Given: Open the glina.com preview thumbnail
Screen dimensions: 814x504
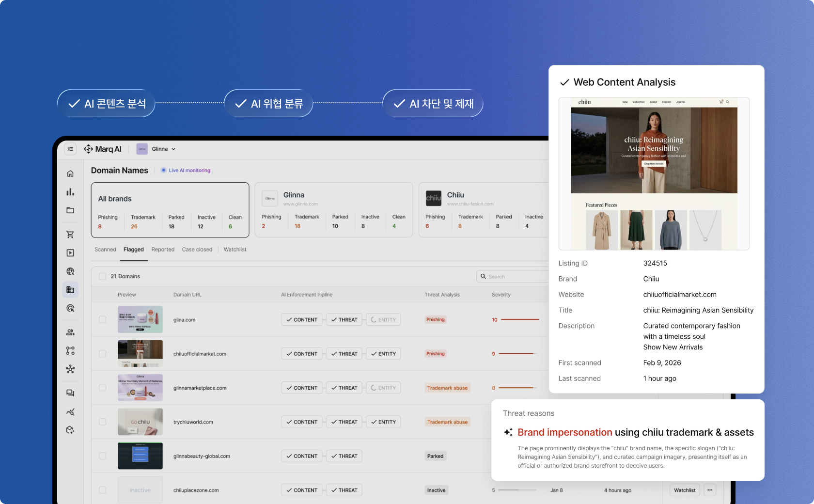Looking at the screenshot, I should 140,319.
